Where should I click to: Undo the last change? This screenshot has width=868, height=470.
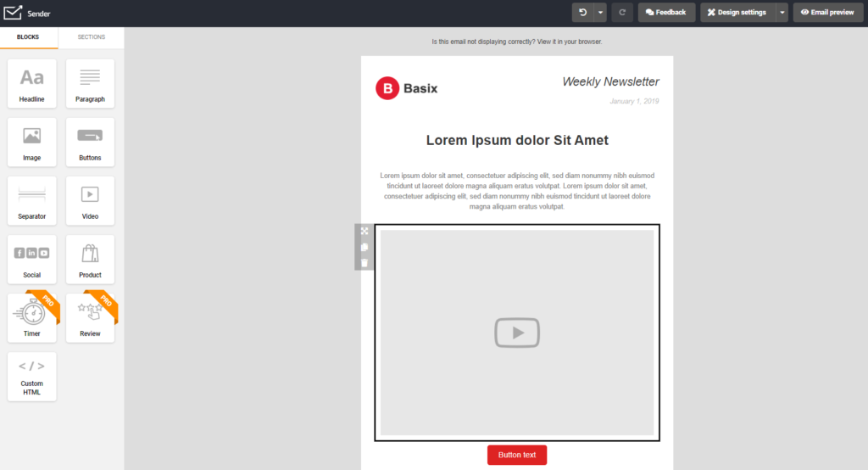583,12
